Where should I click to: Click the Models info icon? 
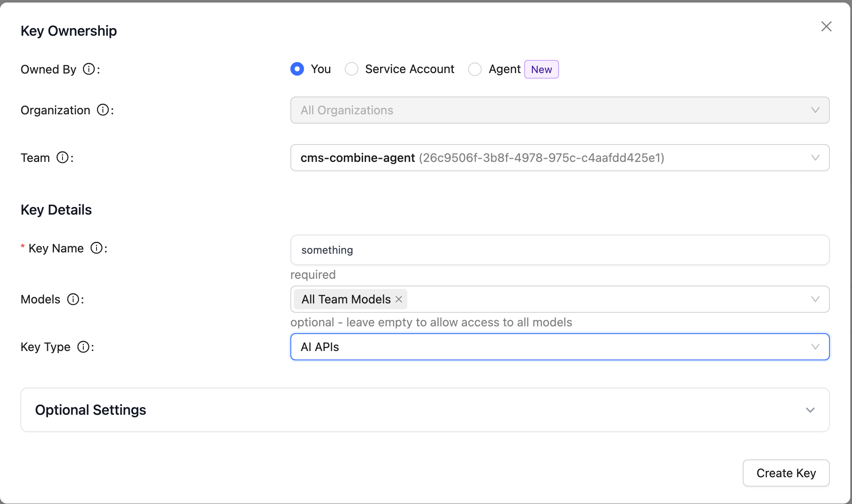click(x=73, y=299)
